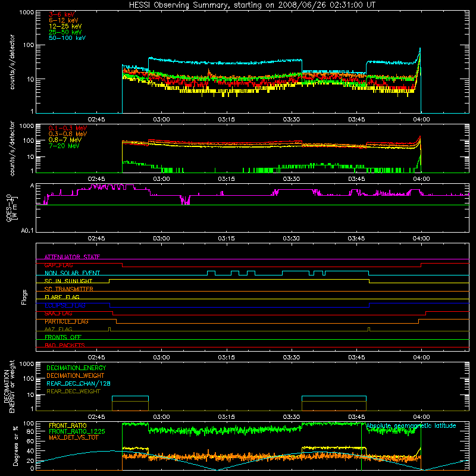
Task: Select the ECLIPSE_FLAG label
Action: [65, 305]
